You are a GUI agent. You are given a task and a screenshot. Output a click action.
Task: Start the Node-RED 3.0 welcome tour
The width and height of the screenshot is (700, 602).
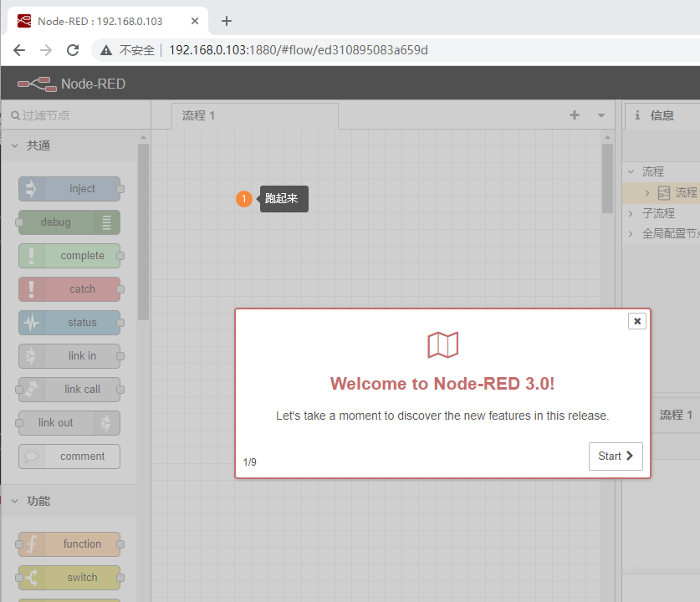[x=616, y=456]
